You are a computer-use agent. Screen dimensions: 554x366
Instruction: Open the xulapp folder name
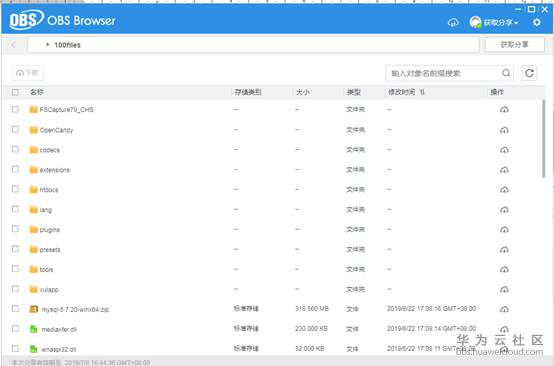click(49, 290)
